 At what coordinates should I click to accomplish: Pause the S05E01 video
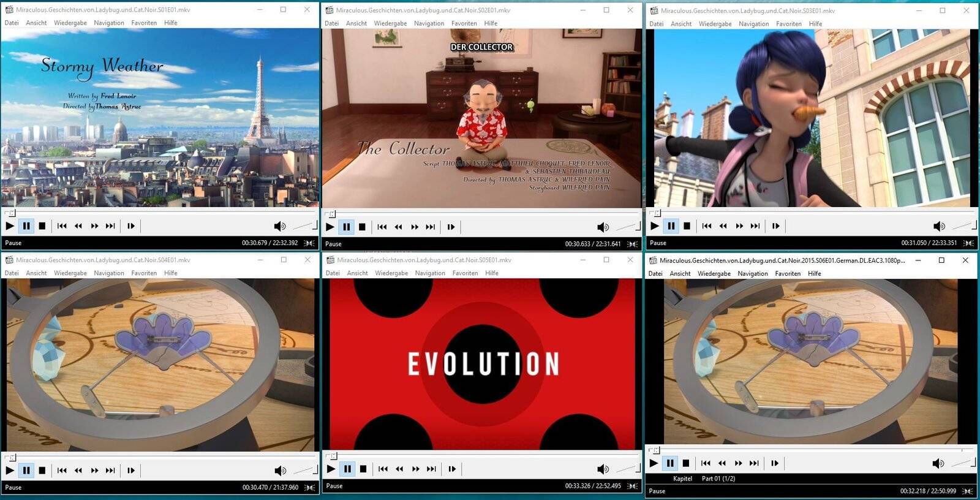pos(348,469)
